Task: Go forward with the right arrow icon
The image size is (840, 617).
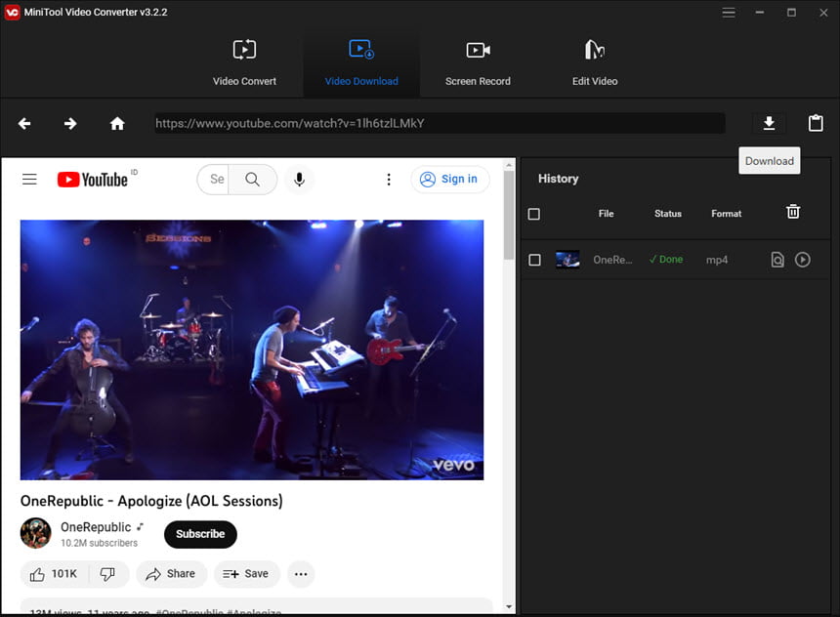Action: click(70, 124)
